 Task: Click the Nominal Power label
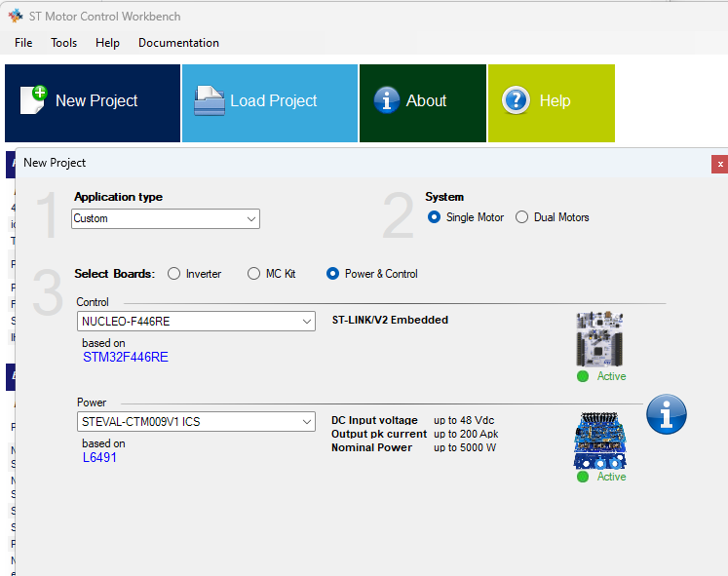tap(371, 447)
